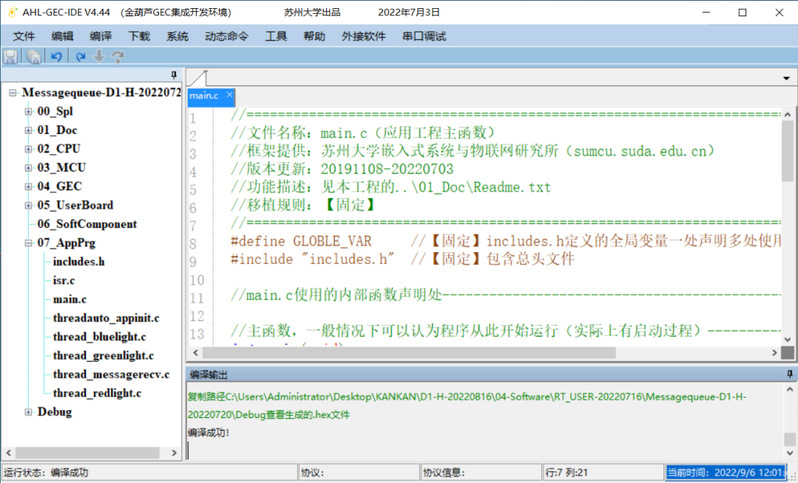
Task: Open the 编译 (Compile) menu
Action: coord(100,36)
